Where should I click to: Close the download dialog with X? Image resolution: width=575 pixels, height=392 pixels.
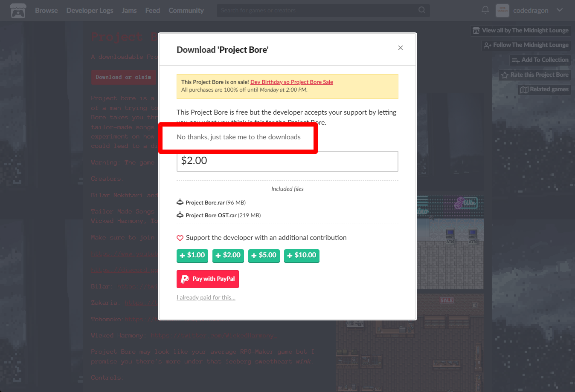[x=401, y=48]
